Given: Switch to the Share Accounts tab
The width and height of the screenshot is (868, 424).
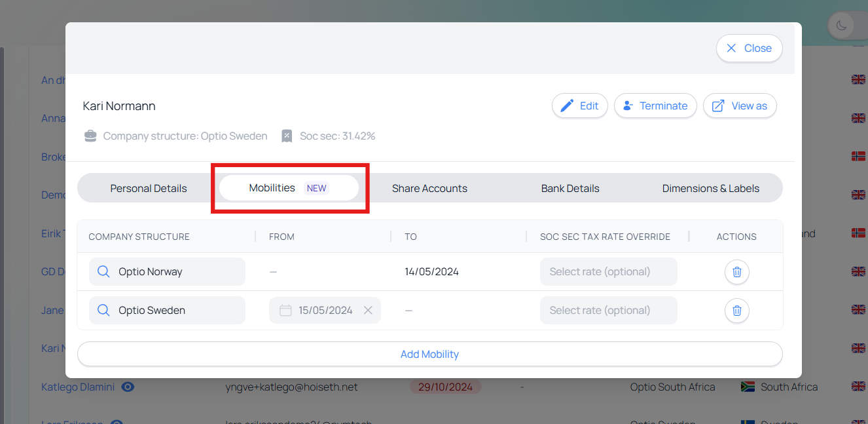Looking at the screenshot, I should [x=429, y=189].
